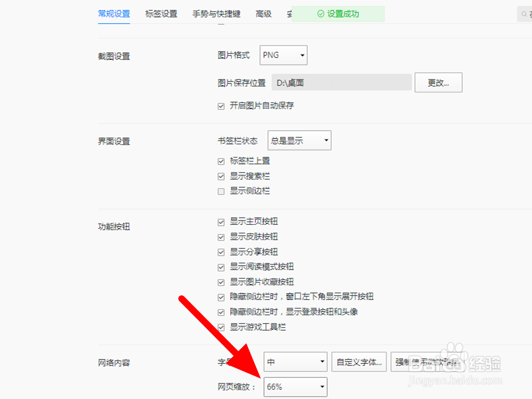Open the 图片格式 PNG dropdown
This screenshot has width=532, height=399.
coord(283,55)
